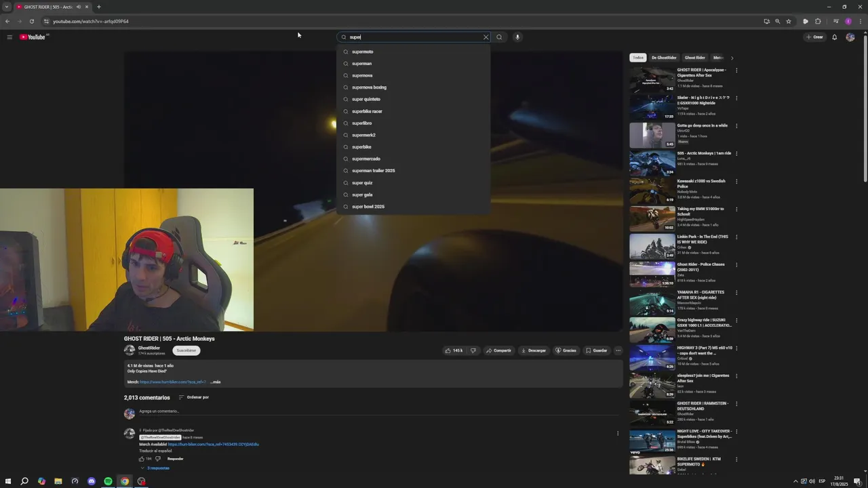868x488 pixels.
Task: Reply to the pinned comment via Responder
Action: (x=176, y=459)
